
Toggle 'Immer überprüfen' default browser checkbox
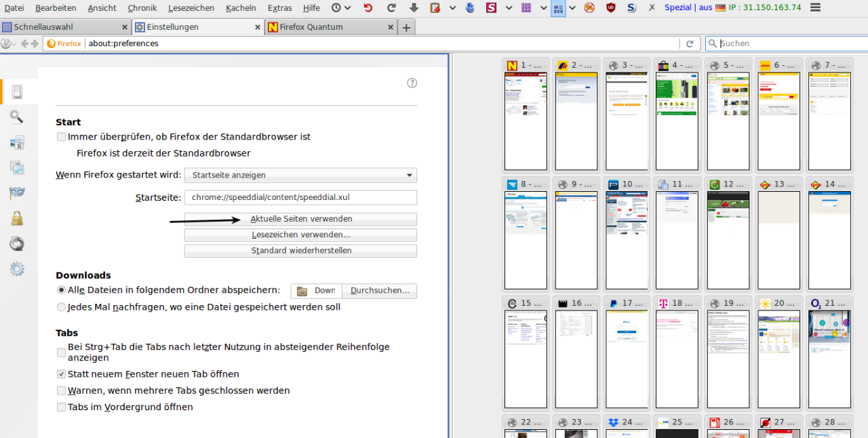pos(62,137)
